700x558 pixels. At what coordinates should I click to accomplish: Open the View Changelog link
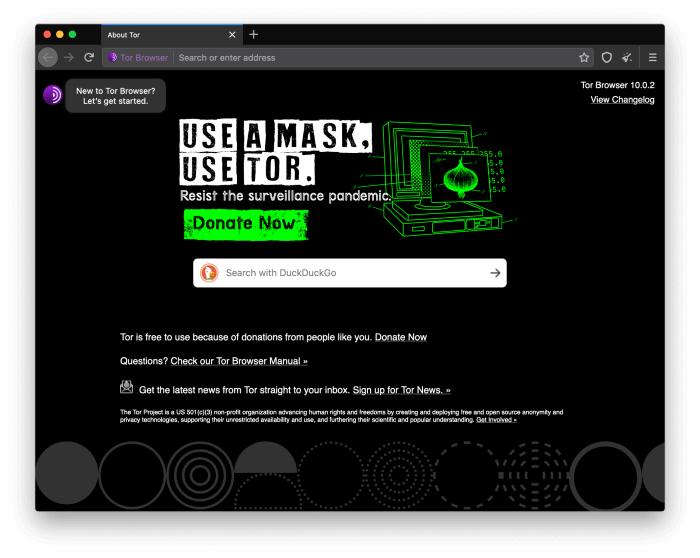pyautogui.click(x=622, y=100)
